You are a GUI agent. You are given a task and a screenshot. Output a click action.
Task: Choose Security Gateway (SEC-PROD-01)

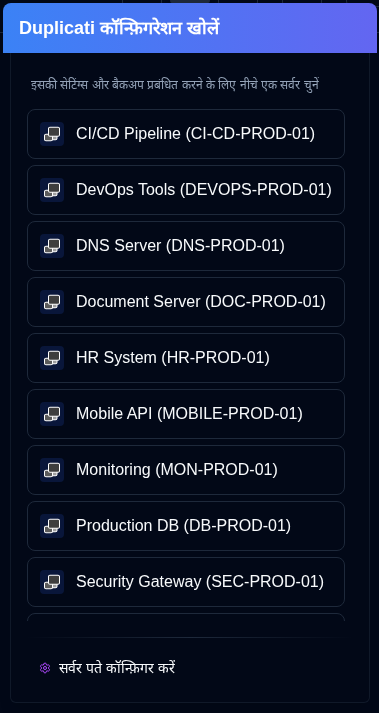[x=186, y=581]
